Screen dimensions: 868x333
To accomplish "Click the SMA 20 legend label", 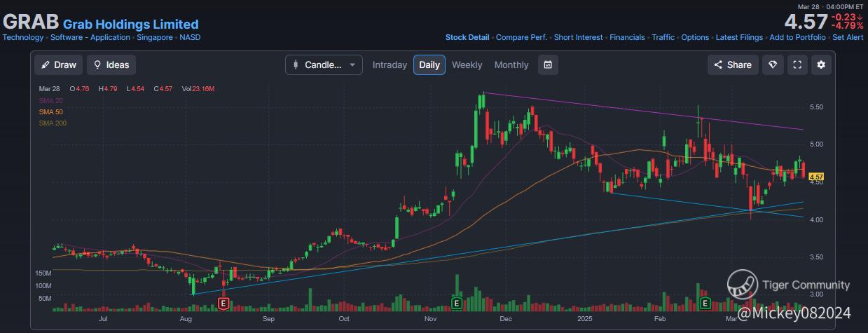I will tap(51, 100).
